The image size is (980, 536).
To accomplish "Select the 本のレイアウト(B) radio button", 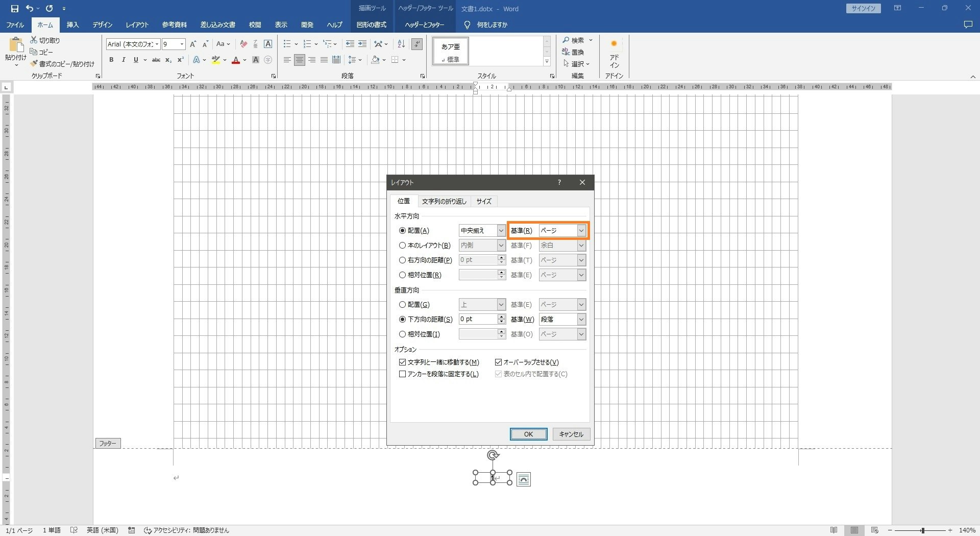I will [x=402, y=246].
